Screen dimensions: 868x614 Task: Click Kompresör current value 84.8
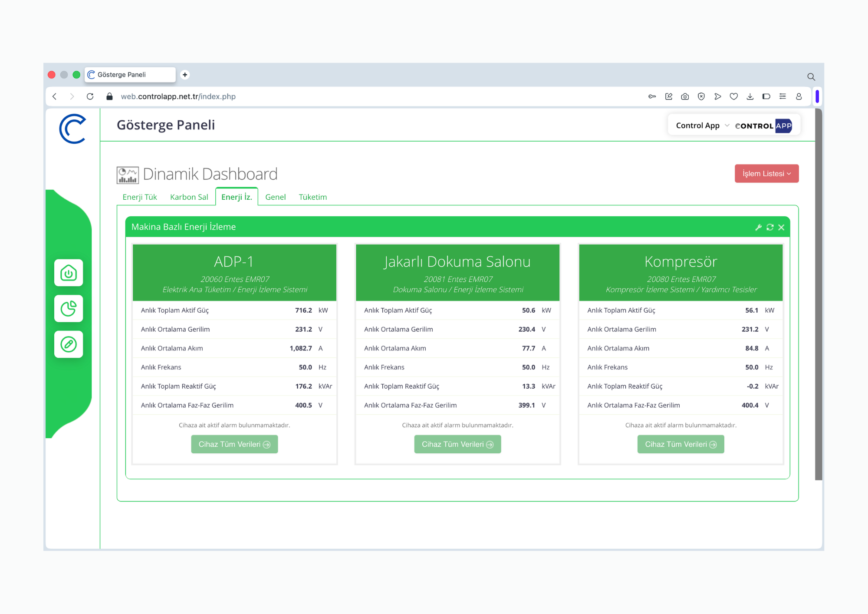[x=752, y=348]
